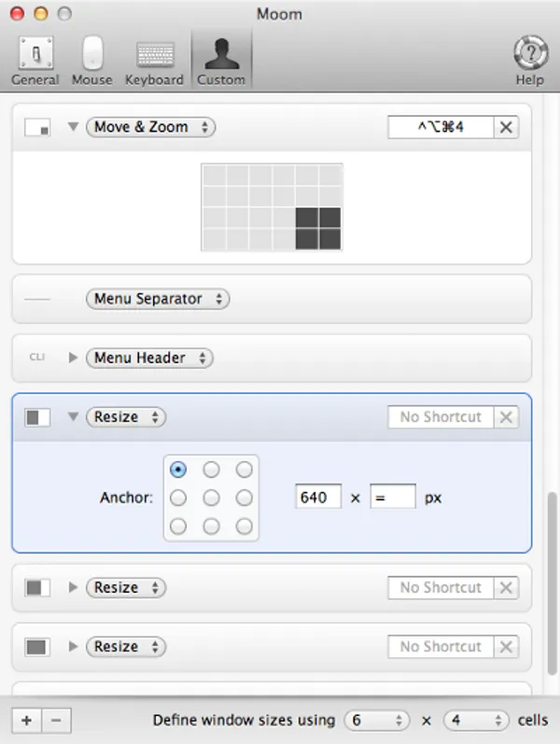The width and height of the screenshot is (560, 744).
Task: Click the third Resize row's fully-filled icon
Action: pyautogui.click(x=37, y=647)
